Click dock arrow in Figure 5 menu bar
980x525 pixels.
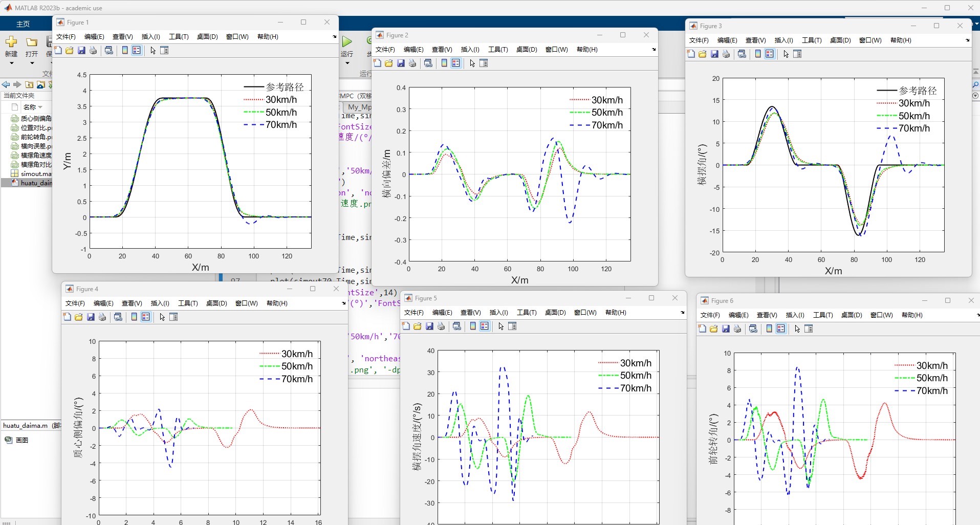(683, 312)
